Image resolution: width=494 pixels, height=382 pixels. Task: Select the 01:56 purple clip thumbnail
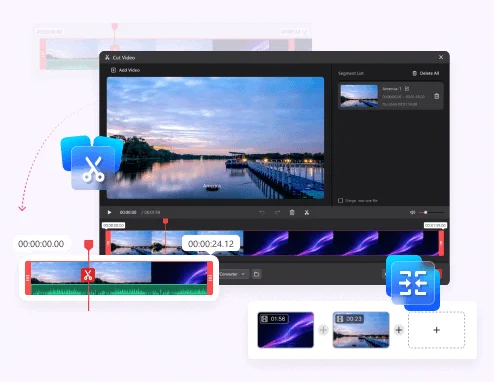[286, 330]
